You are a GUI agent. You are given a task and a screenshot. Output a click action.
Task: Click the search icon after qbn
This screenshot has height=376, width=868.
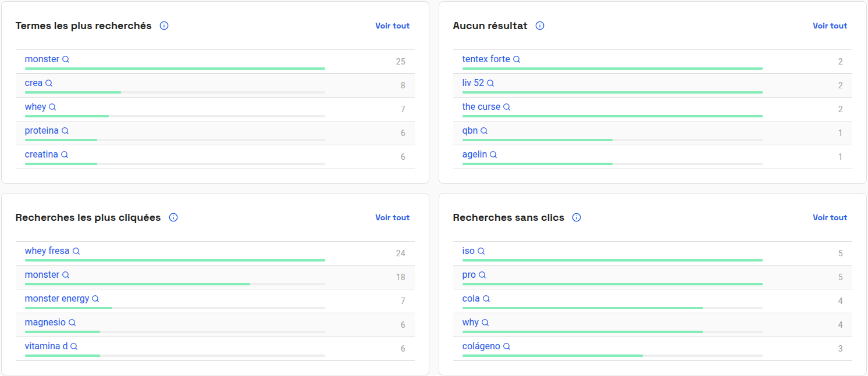click(x=484, y=131)
